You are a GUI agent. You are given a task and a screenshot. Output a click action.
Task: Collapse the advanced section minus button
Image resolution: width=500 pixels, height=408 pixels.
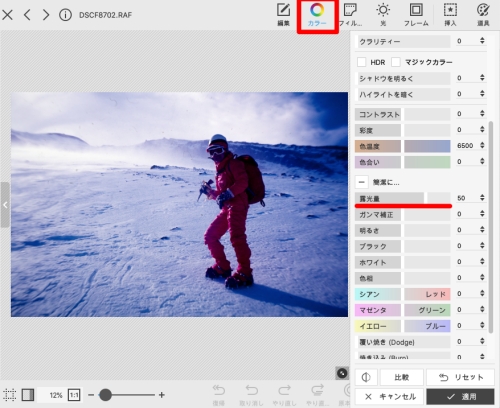click(362, 182)
